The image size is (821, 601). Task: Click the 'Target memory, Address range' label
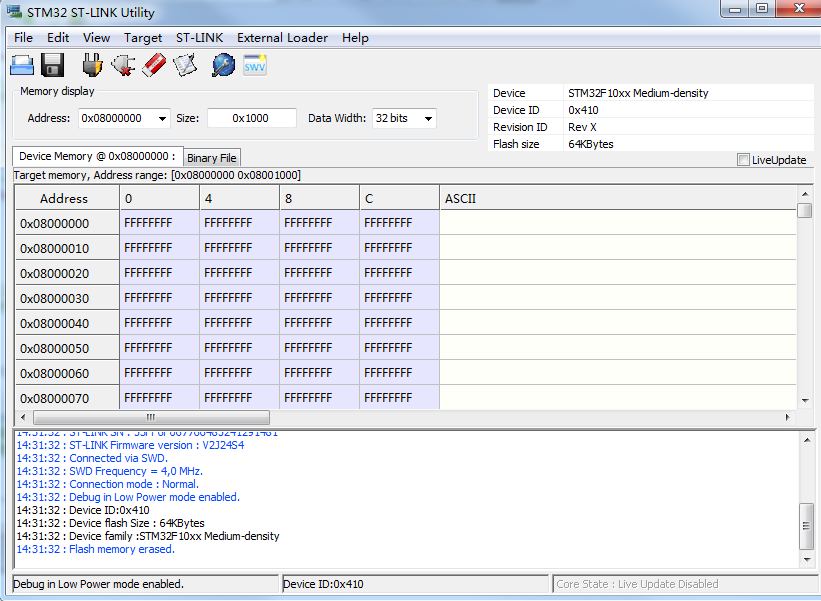pyautogui.click(x=157, y=175)
